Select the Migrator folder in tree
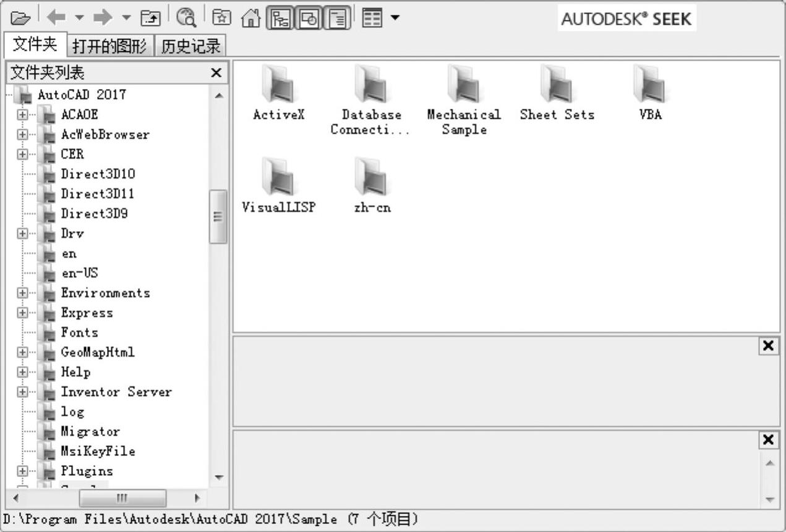Viewport: 786px width, 532px height. pos(90,431)
